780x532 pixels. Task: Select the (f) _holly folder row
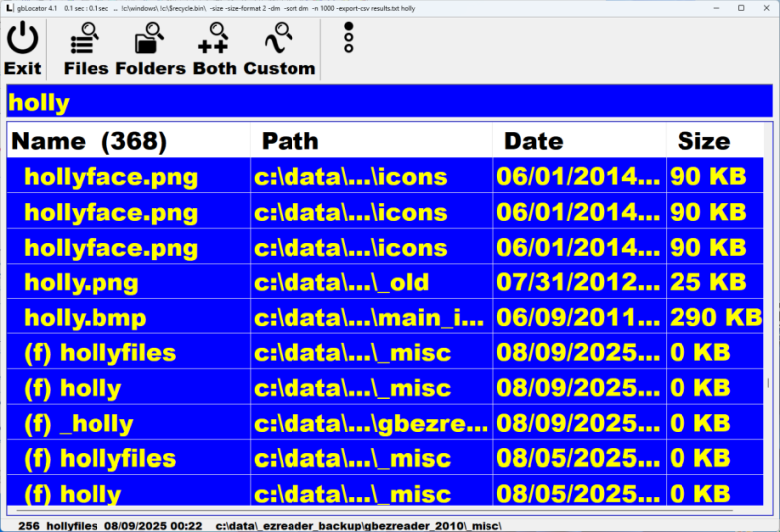(x=78, y=424)
